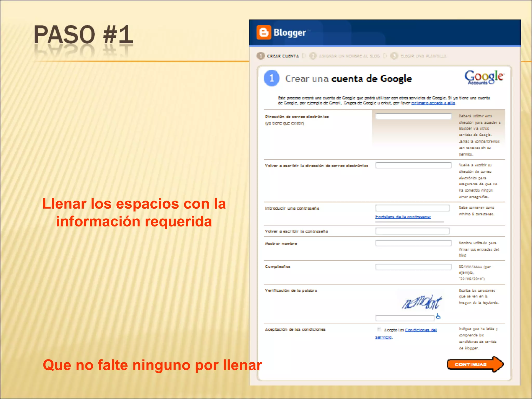
Task: Select step 2 number circle
Action: [313, 56]
